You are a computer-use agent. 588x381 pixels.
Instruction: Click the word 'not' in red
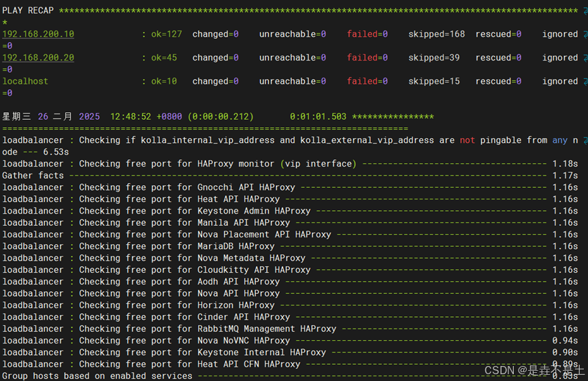click(x=468, y=140)
